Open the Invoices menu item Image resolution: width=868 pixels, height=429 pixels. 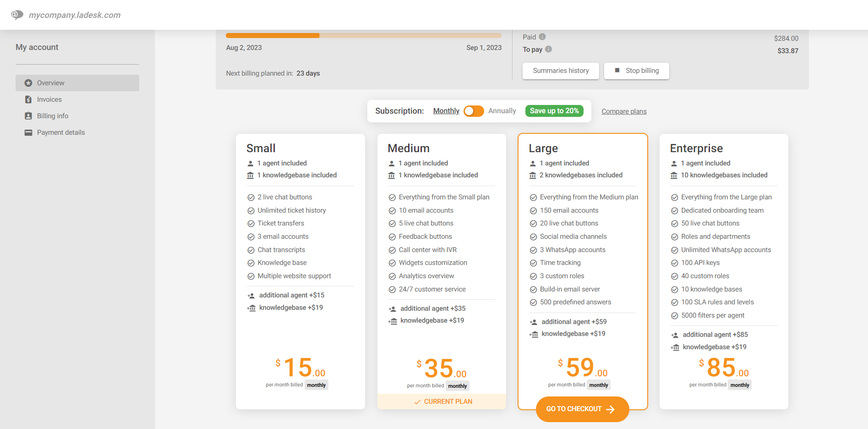point(49,99)
